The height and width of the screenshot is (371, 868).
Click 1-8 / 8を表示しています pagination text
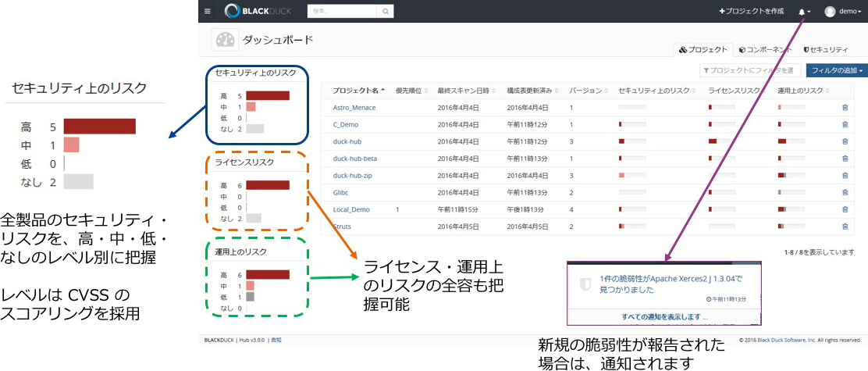point(820,252)
